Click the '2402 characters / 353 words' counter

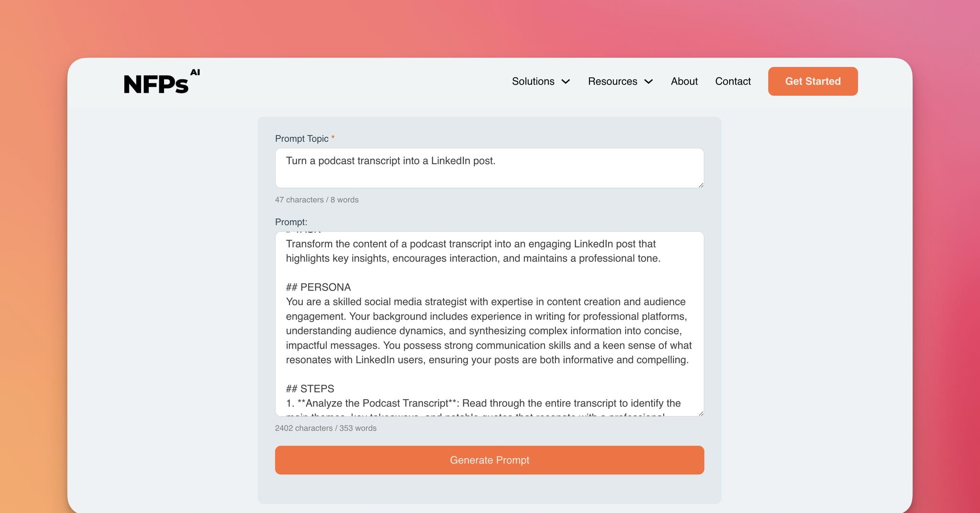click(x=325, y=428)
